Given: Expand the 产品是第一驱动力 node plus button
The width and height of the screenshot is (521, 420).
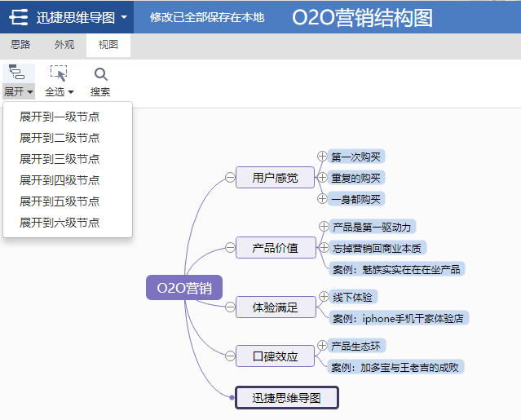Looking at the screenshot, I should 324,227.
